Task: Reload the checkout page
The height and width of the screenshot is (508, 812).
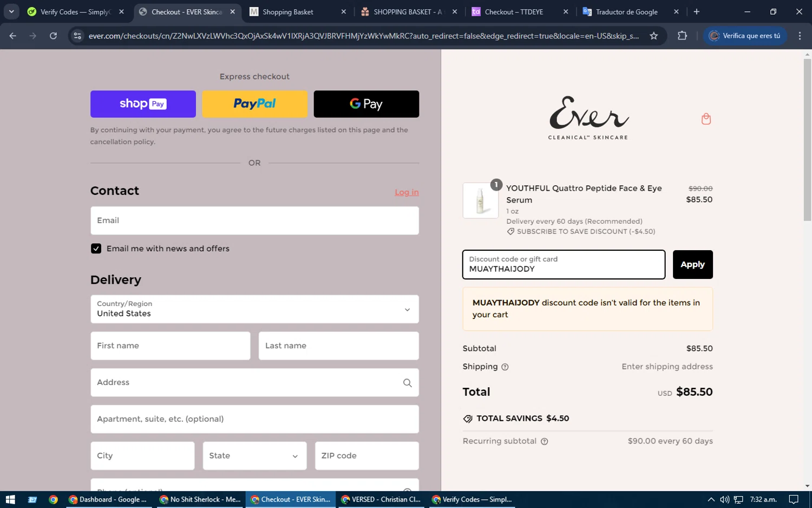Action: (53, 36)
